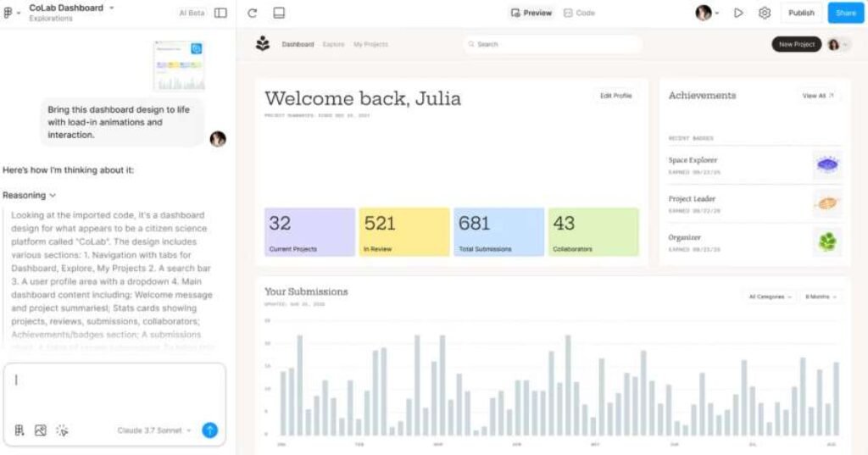Expand the Reasoning section chevron
868x455 pixels.
pyautogui.click(x=53, y=196)
